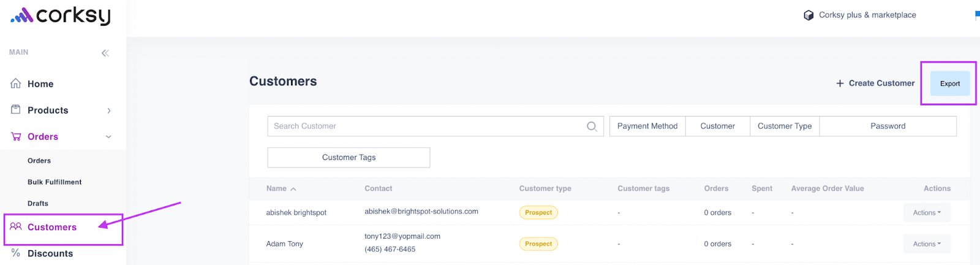The height and width of the screenshot is (265, 980).
Task: Go to Drafts in the sidebar
Action: coord(38,204)
